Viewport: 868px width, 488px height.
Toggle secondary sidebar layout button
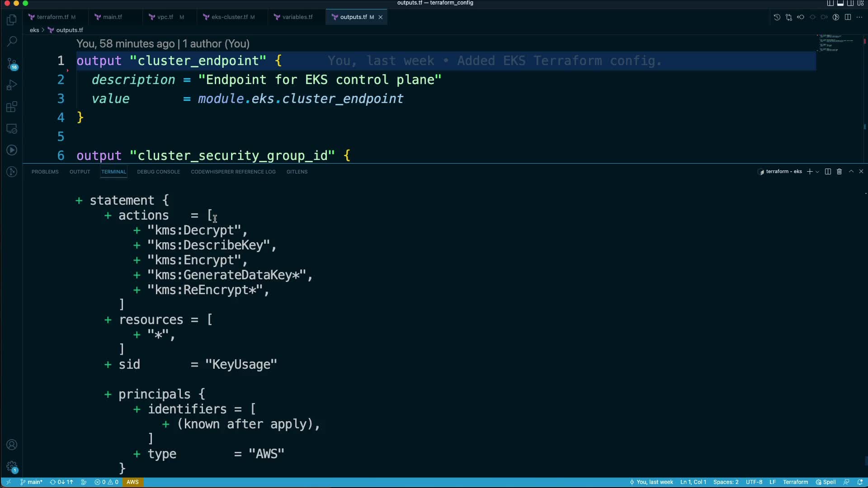(x=850, y=3)
